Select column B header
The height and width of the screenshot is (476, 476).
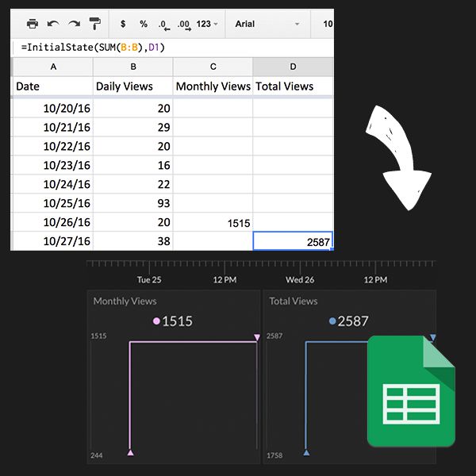click(x=133, y=67)
